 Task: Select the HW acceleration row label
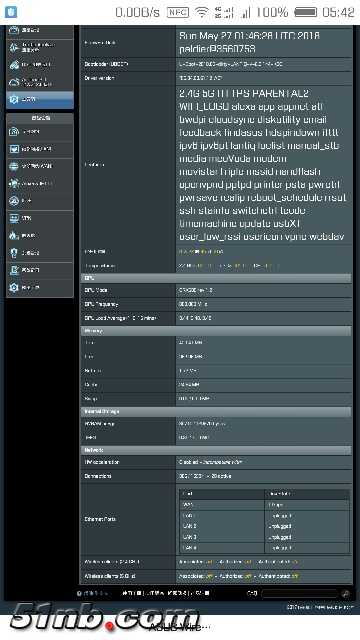tap(102, 462)
